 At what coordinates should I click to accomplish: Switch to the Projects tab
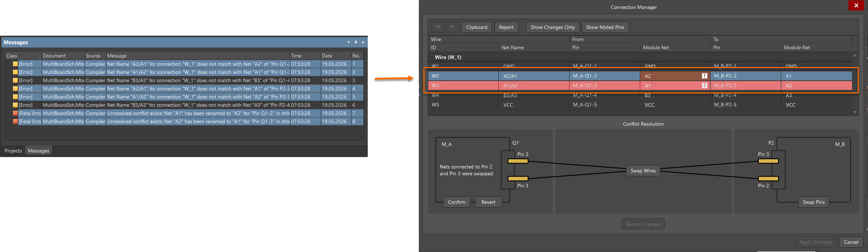click(x=13, y=151)
